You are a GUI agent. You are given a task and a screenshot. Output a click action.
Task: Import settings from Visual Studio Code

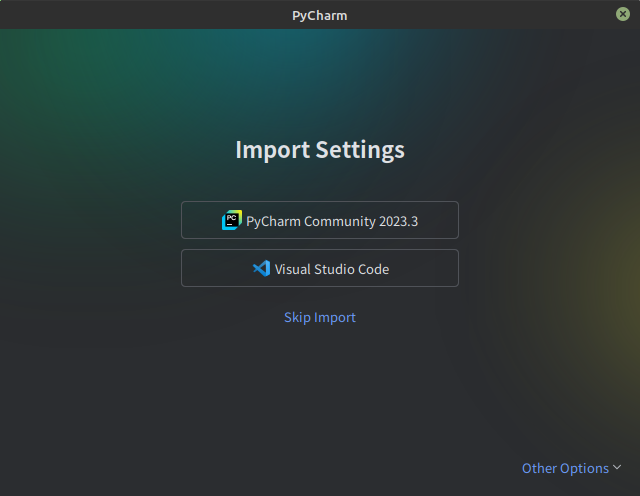point(320,268)
